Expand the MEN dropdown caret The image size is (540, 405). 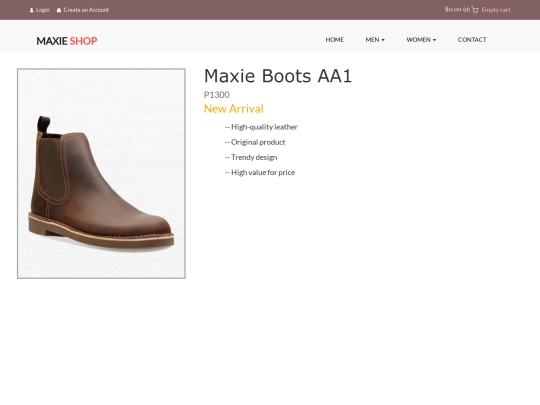pyautogui.click(x=383, y=40)
